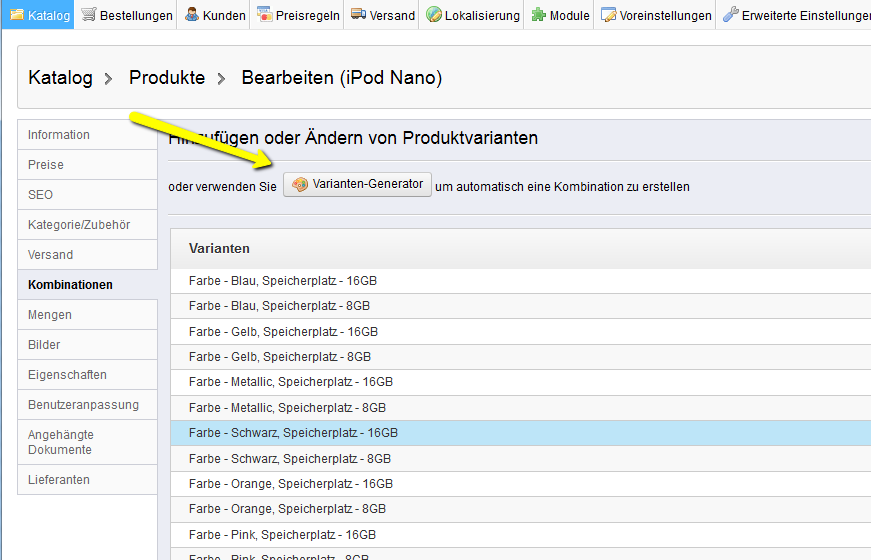
Task: Select row Farbe - Metallic, Speicherplatz - 8GB
Action: tap(520, 408)
